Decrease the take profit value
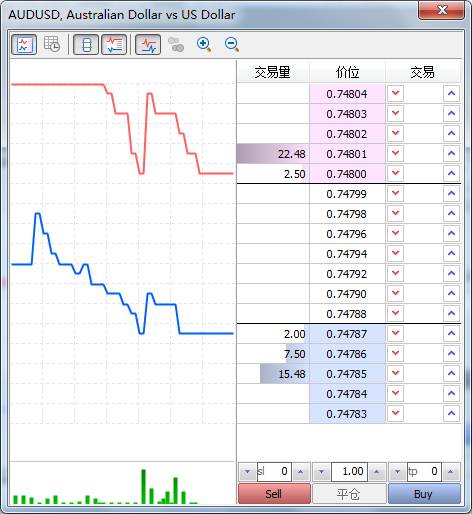The width and height of the screenshot is (472, 514). 397,472
